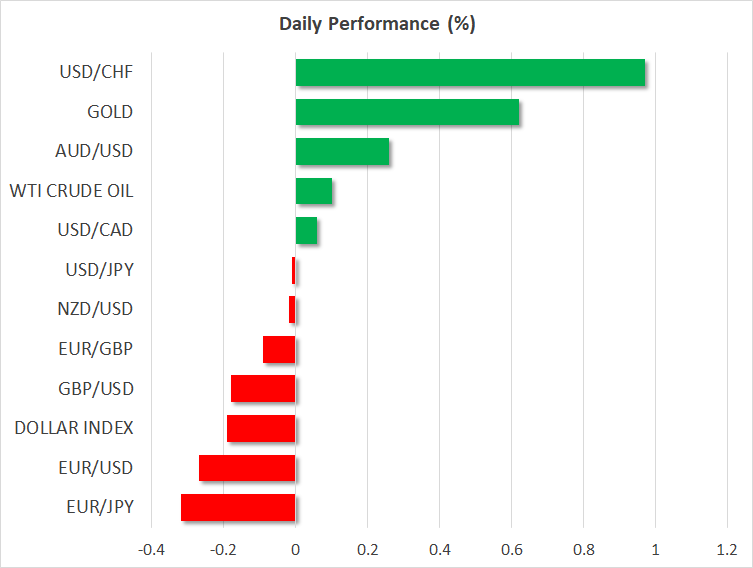Click the USD/JPY category label

(x=98, y=270)
